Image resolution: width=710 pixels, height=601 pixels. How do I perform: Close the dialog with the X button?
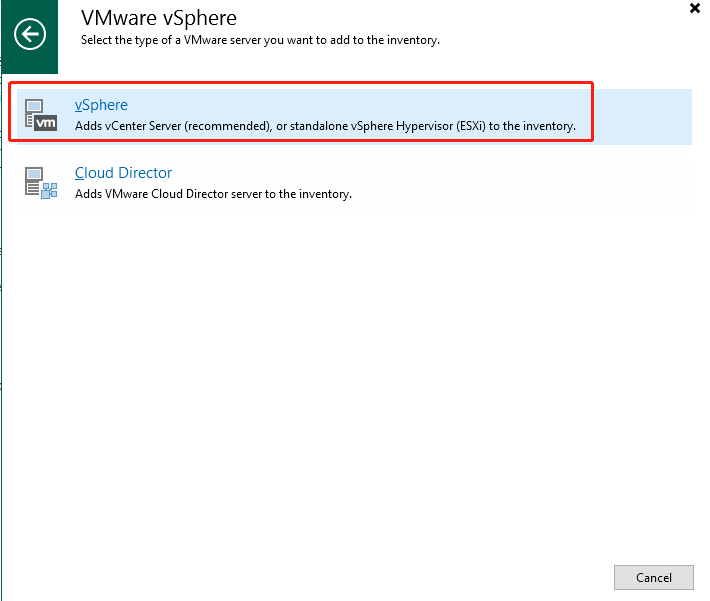pyautogui.click(x=695, y=8)
